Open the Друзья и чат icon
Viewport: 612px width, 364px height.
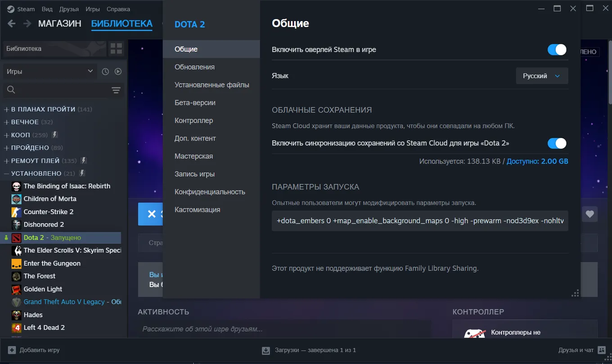[602, 350]
